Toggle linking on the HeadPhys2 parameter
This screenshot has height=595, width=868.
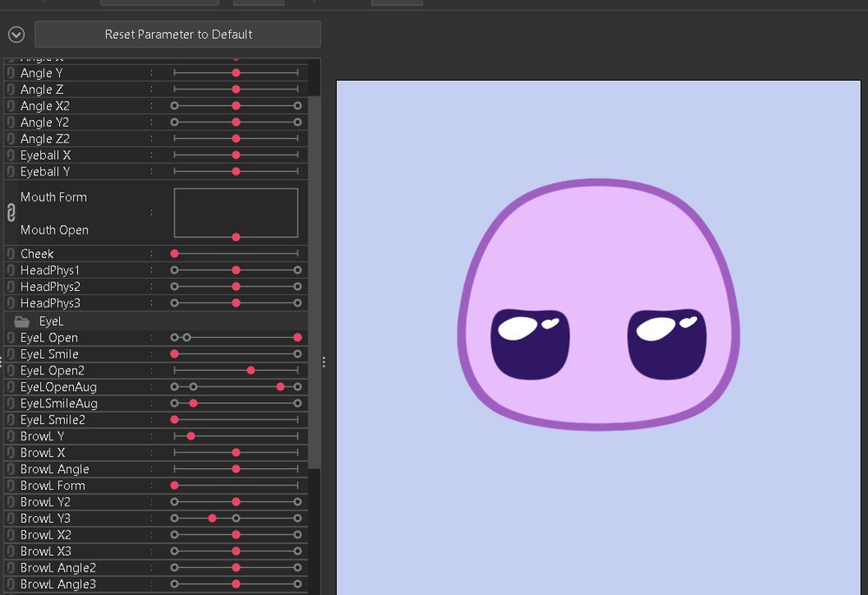coord(10,287)
